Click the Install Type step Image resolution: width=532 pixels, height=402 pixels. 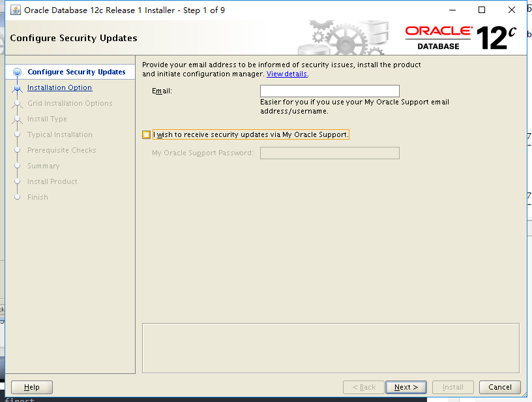click(x=47, y=119)
